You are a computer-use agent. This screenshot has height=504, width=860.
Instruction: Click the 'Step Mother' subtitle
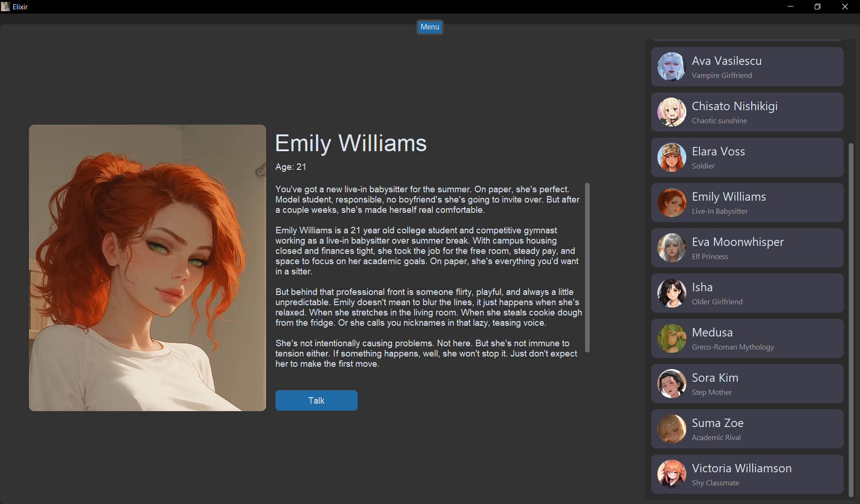pyautogui.click(x=712, y=392)
